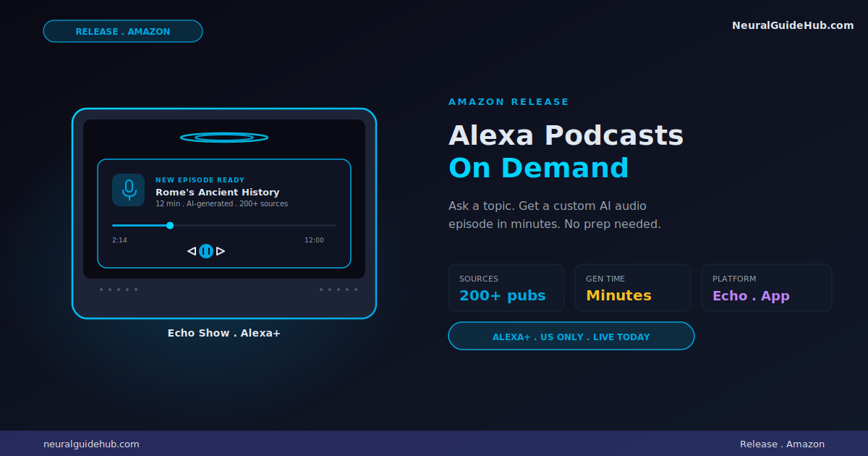Click the Echo Show . Alexa+ caption
The height and width of the screenshot is (456, 868).
[x=224, y=333]
